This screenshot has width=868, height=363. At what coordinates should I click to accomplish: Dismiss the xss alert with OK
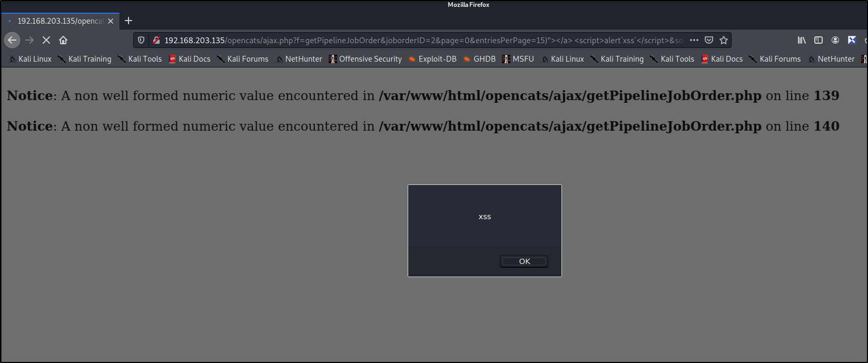tap(524, 261)
